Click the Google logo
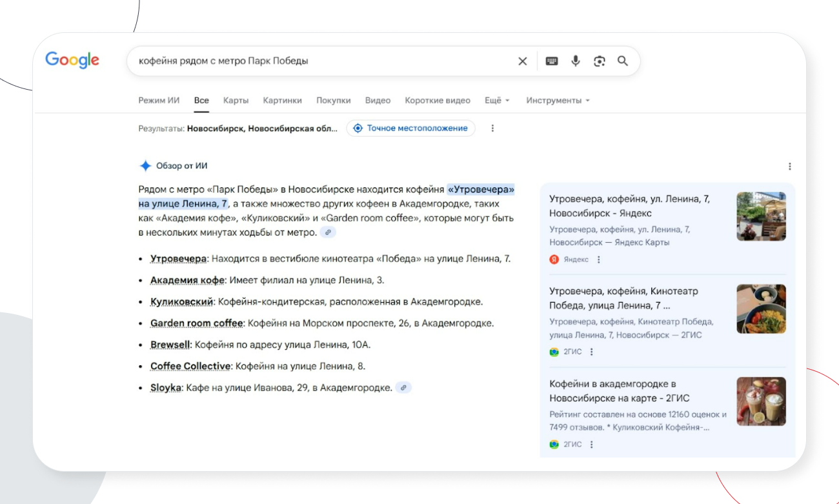839x504 pixels. [x=72, y=60]
